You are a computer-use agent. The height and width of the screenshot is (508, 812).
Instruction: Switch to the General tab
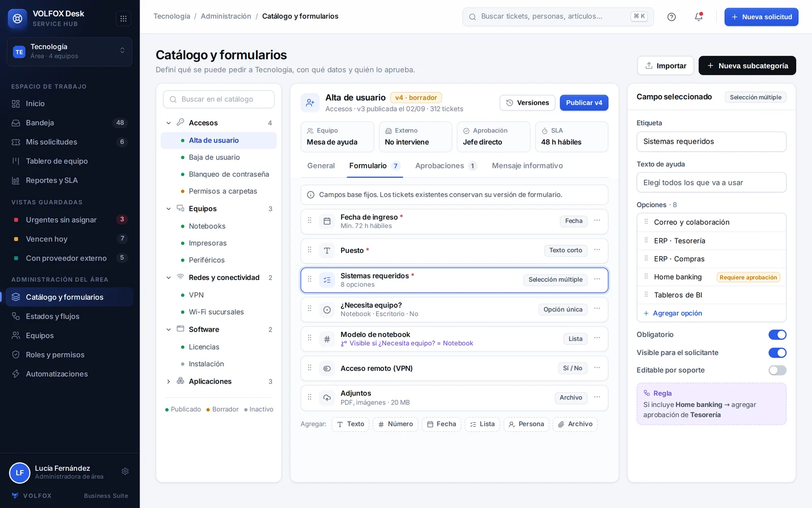[321, 166]
